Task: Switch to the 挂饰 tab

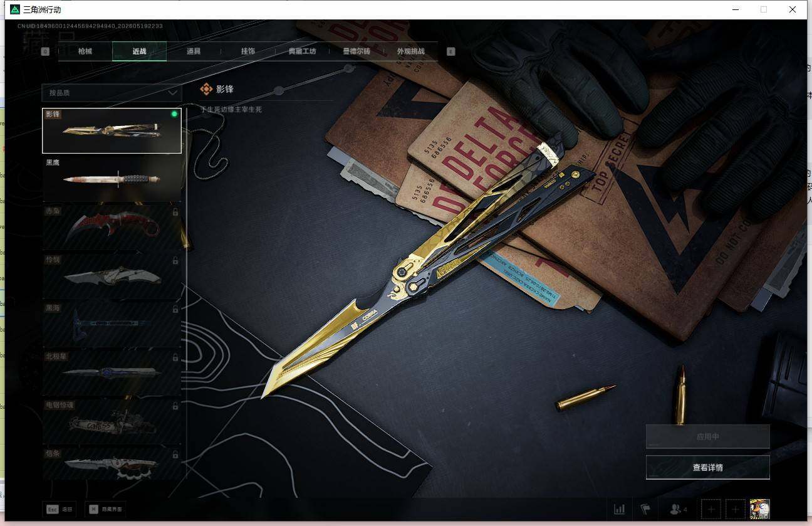Action: coord(248,51)
